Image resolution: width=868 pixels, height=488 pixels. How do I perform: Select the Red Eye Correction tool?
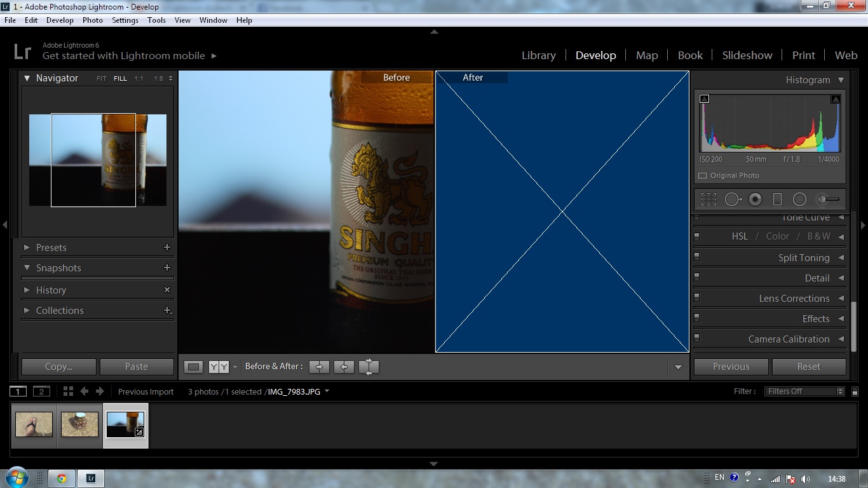point(755,200)
